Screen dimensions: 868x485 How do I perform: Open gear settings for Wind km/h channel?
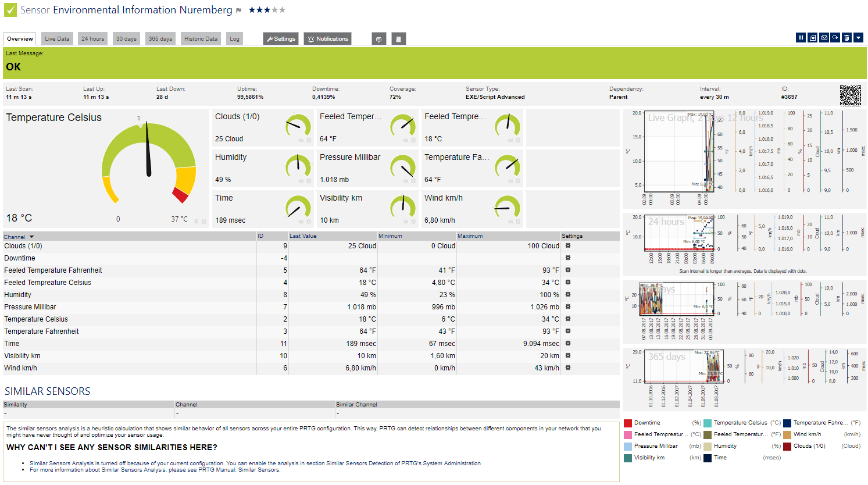click(x=568, y=368)
